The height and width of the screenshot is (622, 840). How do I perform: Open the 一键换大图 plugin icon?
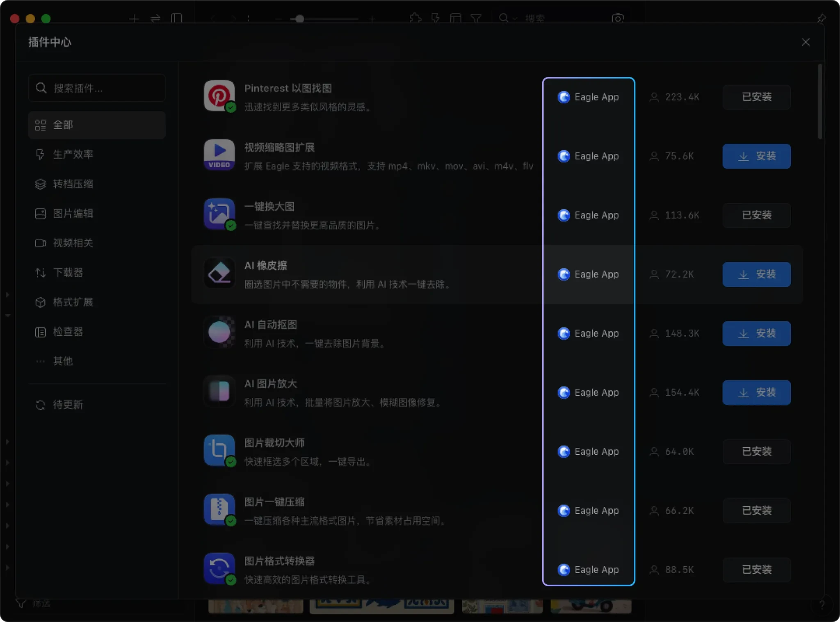219,214
